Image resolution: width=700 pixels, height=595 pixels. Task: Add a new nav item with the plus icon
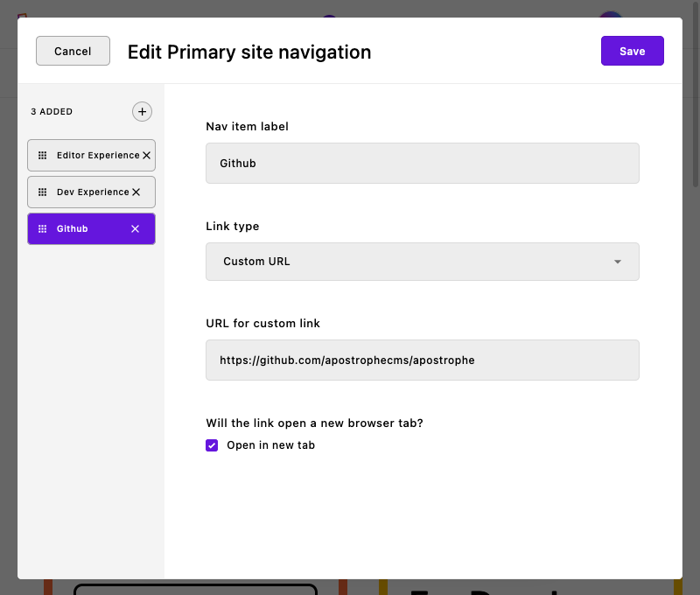click(142, 111)
